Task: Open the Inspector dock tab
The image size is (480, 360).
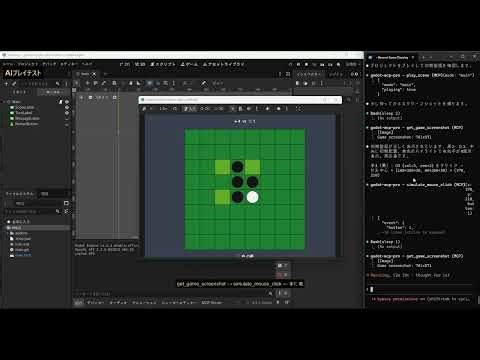Action: (x=308, y=74)
